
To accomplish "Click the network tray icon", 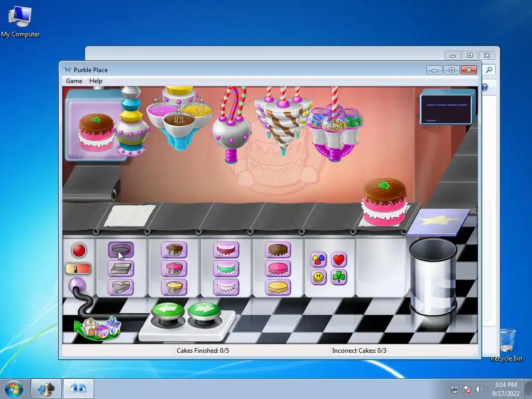I will tap(454, 389).
